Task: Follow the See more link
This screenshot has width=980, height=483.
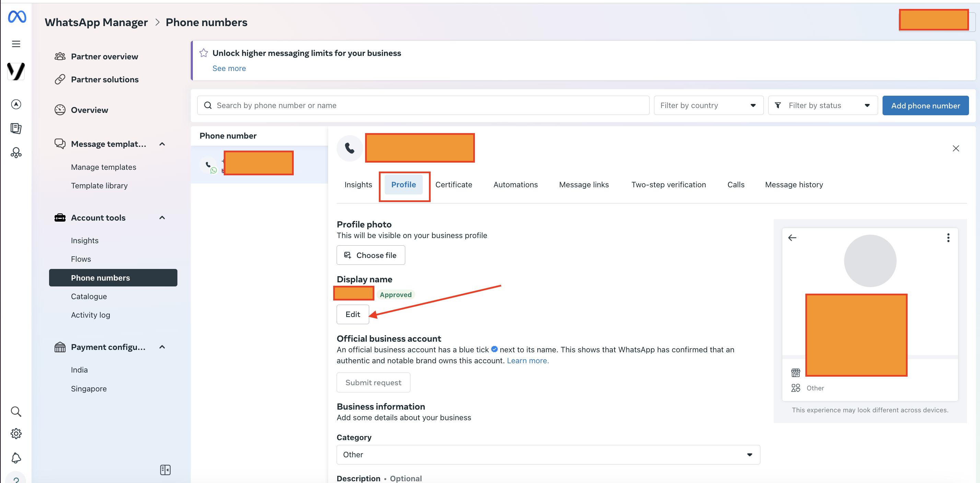Action: point(229,69)
